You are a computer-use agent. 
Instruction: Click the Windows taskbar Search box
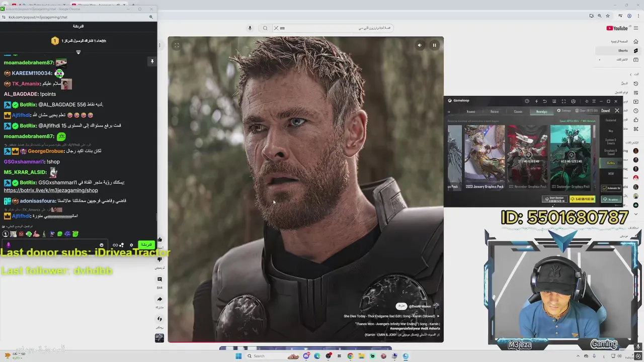point(272,356)
